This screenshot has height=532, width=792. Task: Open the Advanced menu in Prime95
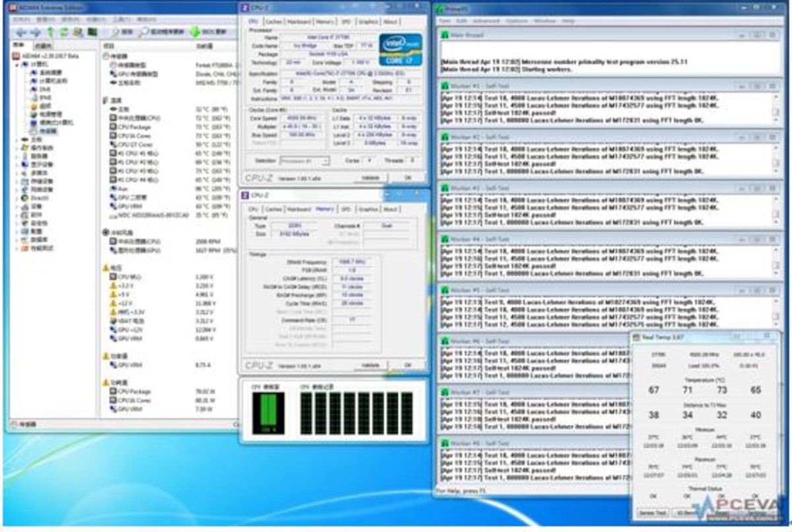pos(486,21)
